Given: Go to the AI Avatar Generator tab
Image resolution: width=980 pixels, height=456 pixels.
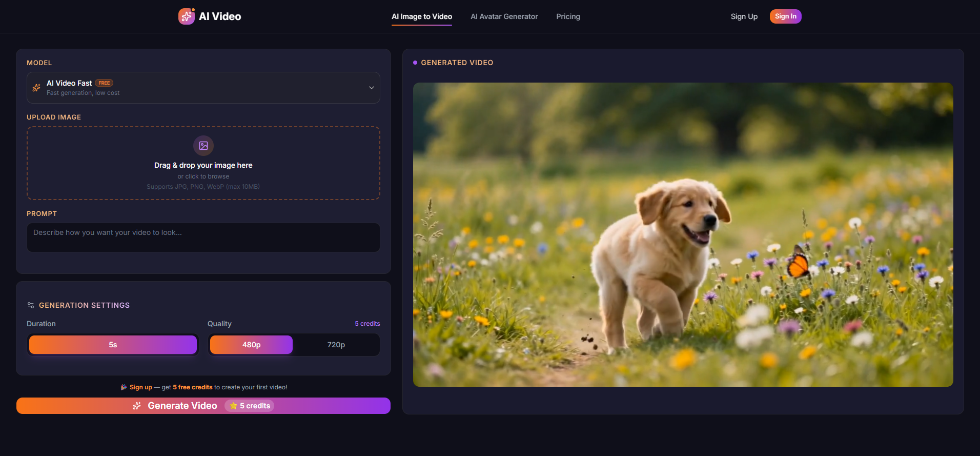Looking at the screenshot, I should point(504,16).
